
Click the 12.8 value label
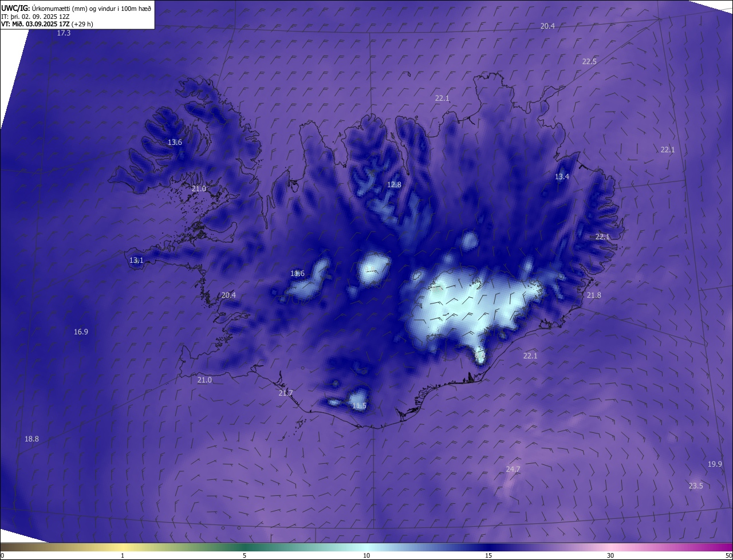[394, 184]
